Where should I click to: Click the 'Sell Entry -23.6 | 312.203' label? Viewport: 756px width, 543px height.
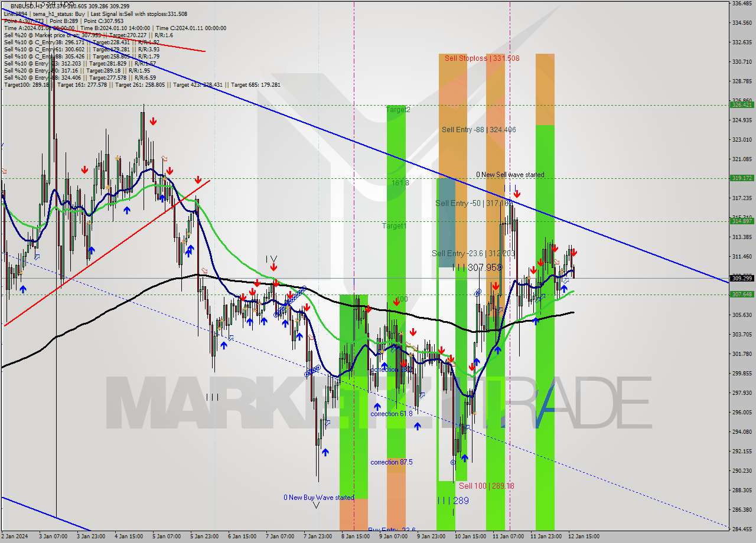(473, 253)
